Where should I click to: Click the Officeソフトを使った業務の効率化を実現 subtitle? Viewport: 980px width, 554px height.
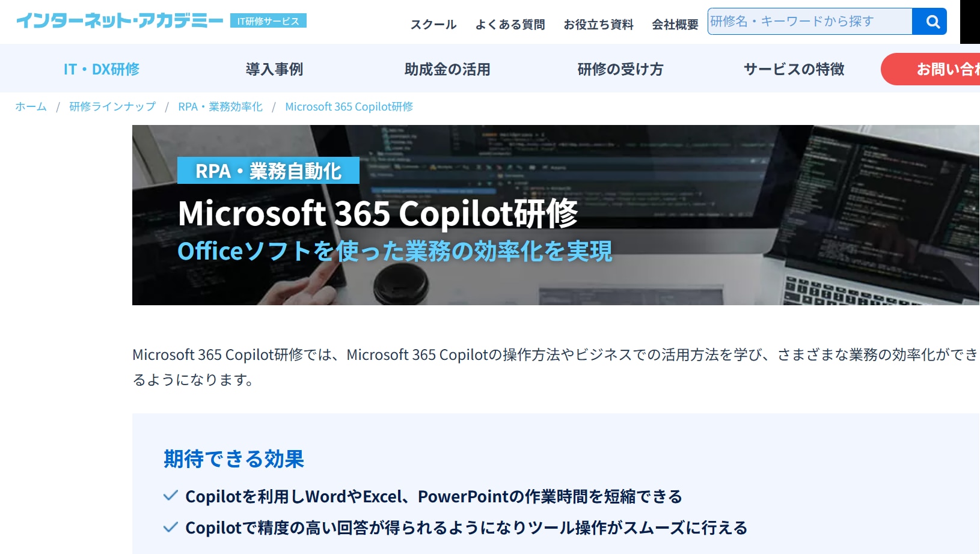(x=395, y=251)
